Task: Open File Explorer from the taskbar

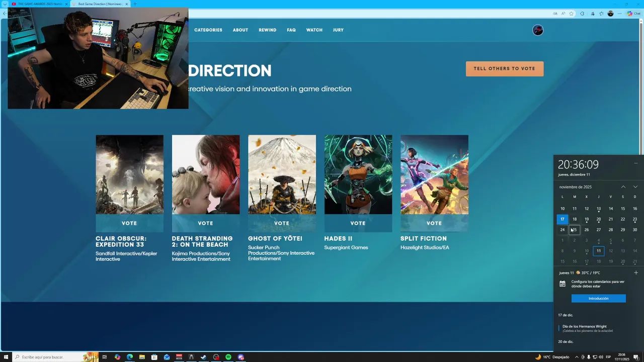Action: click(142, 357)
